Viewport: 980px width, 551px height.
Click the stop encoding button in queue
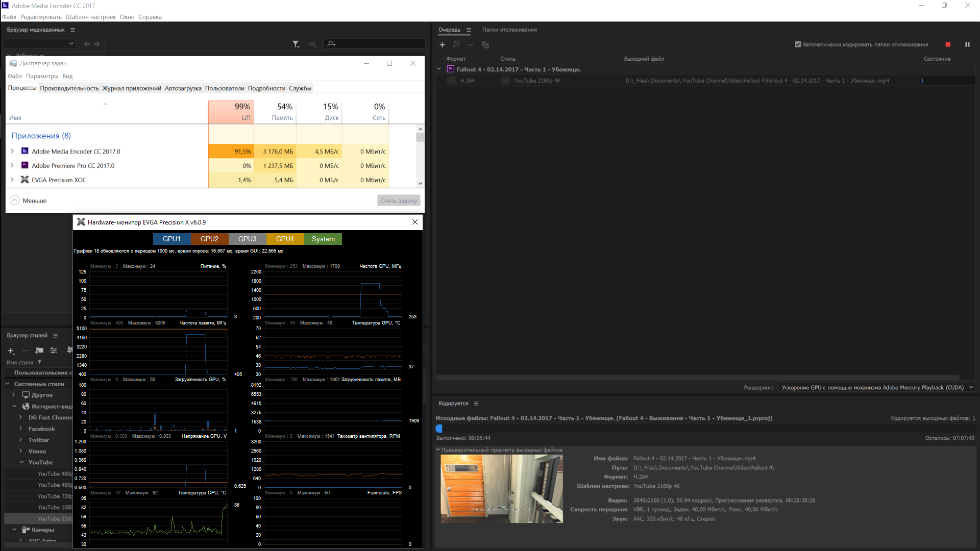(948, 44)
